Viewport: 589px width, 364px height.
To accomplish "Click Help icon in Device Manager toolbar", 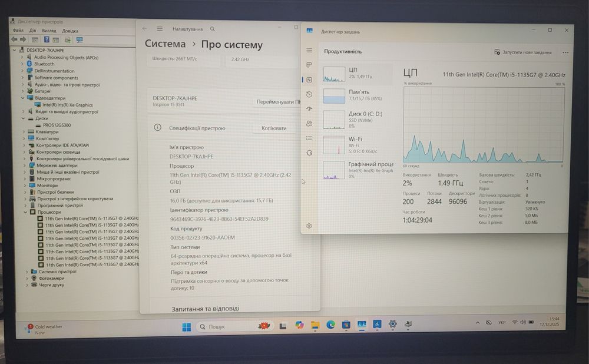I will click(x=47, y=39).
